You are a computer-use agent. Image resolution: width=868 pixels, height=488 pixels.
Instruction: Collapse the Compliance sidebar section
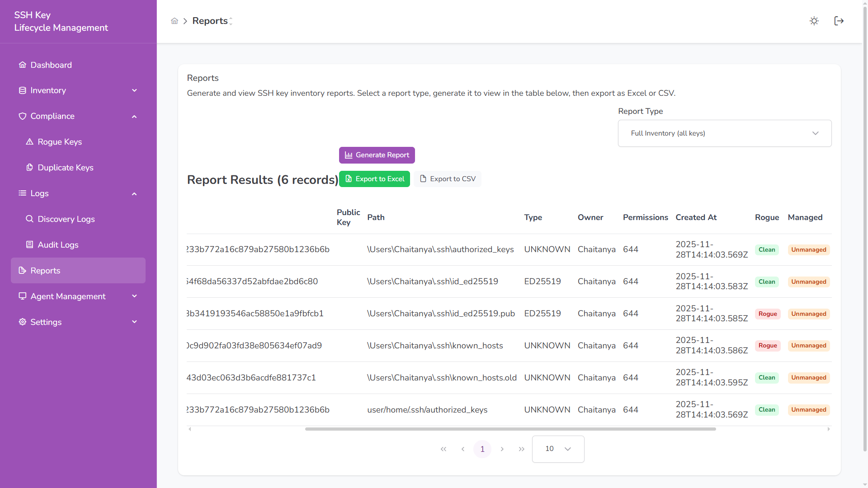[x=134, y=116]
